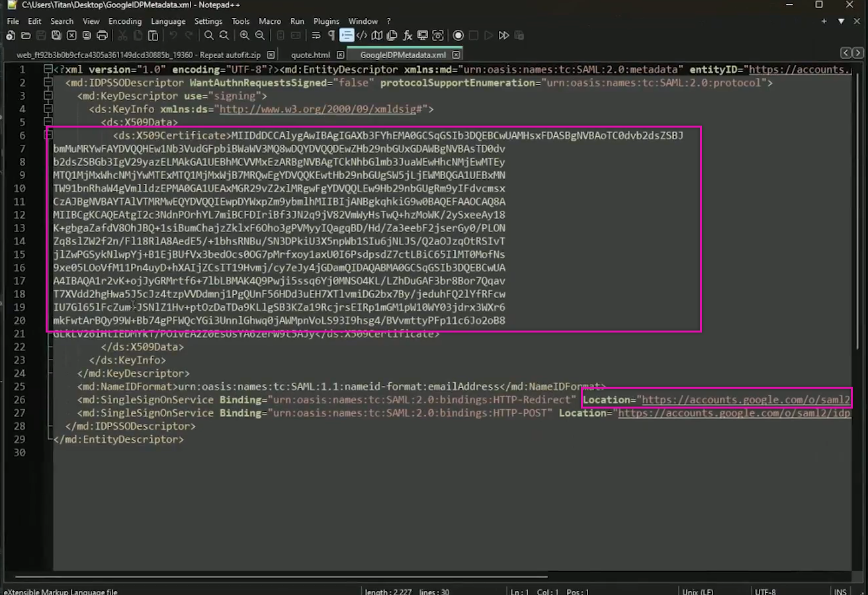Run macro multiple times fast-forward icon

coord(503,35)
